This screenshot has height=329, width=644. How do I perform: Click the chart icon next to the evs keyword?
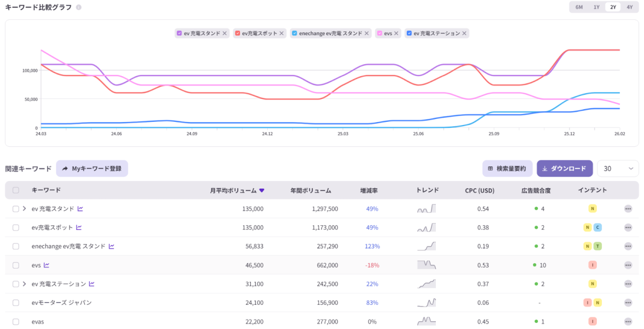47,265
